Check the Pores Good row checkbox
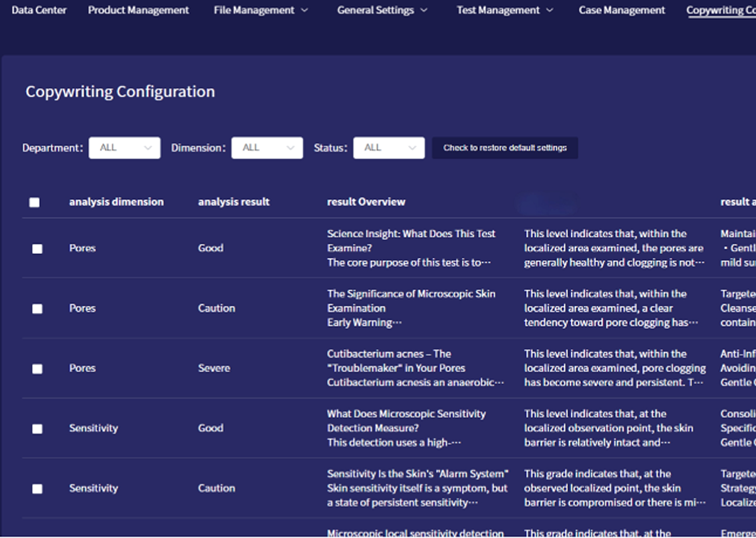The image size is (756, 538). coord(37,249)
